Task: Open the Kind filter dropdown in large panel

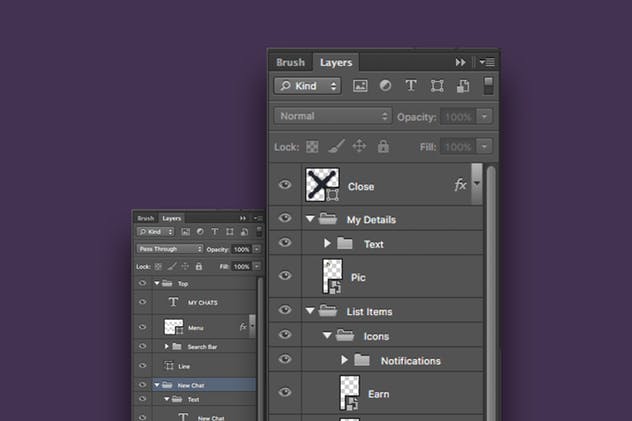Action: (307, 87)
